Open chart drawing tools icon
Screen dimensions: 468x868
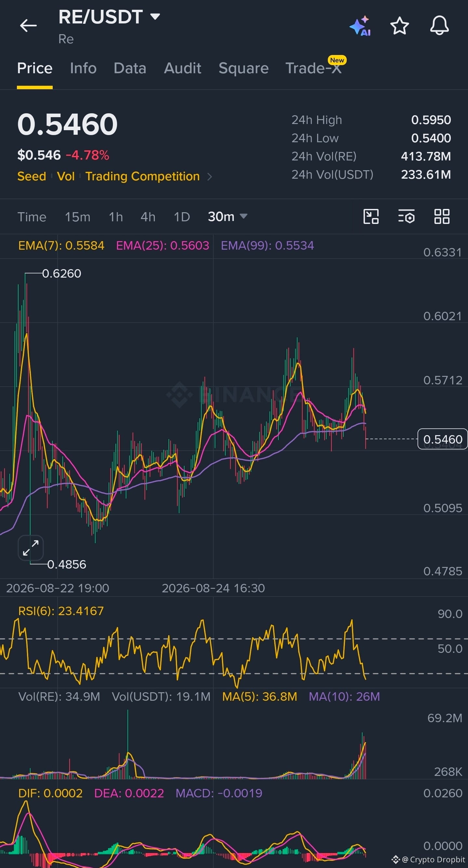(x=371, y=216)
